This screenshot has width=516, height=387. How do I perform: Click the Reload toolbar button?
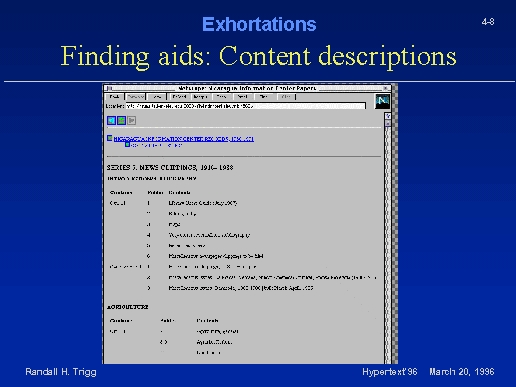[179, 97]
